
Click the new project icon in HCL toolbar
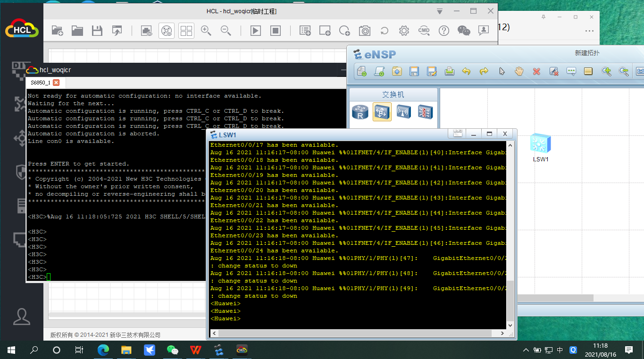tap(57, 31)
